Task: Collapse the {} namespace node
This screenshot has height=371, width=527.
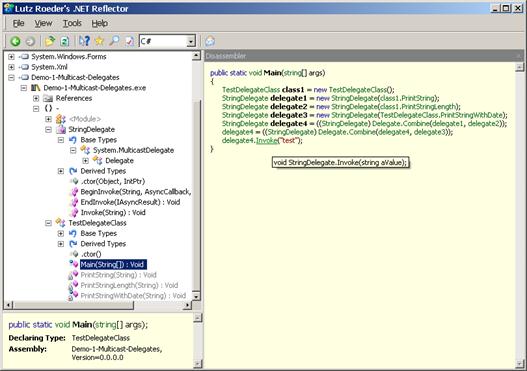Action: (36, 109)
